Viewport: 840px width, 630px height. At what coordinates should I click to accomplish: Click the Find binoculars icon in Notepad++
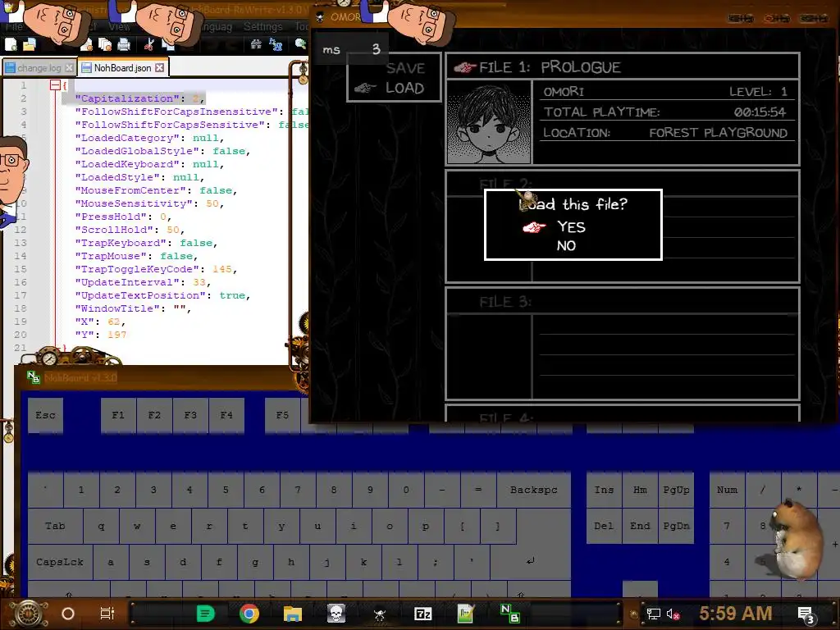point(256,45)
